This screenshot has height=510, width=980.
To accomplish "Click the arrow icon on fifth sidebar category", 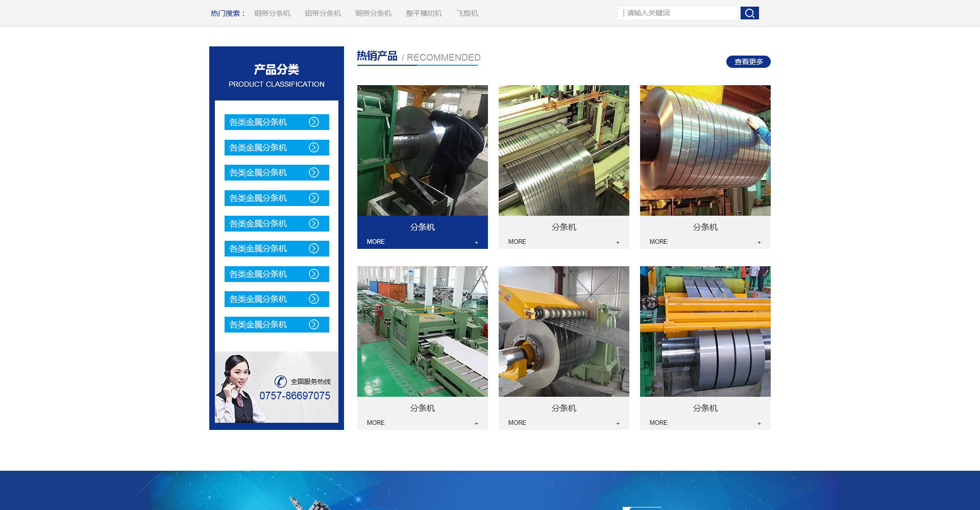I will [314, 224].
